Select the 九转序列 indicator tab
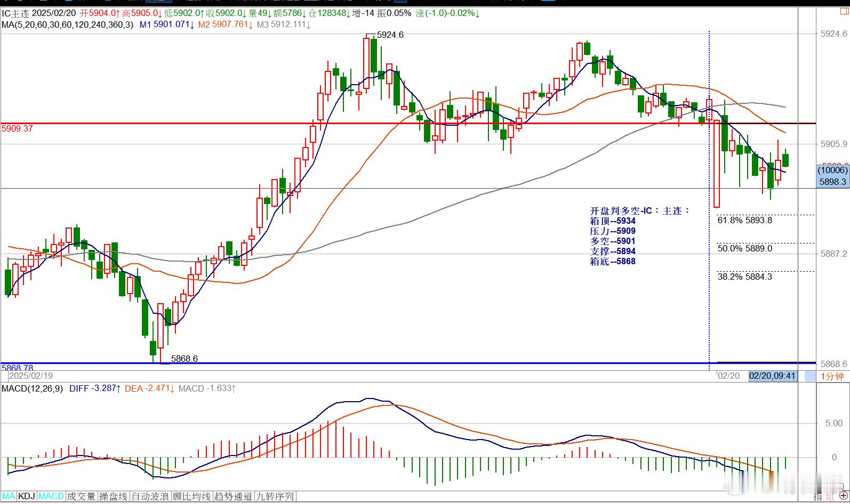850x504 pixels. tap(275, 497)
